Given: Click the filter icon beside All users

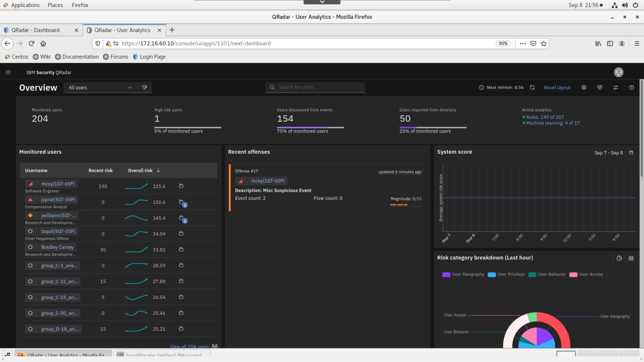Looking at the screenshot, I should coord(145,87).
